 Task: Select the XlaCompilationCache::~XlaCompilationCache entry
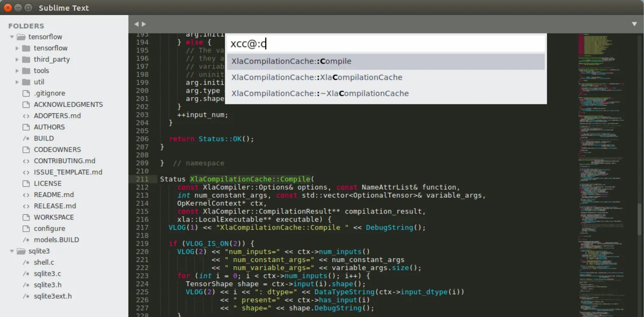[x=319, y=93]
